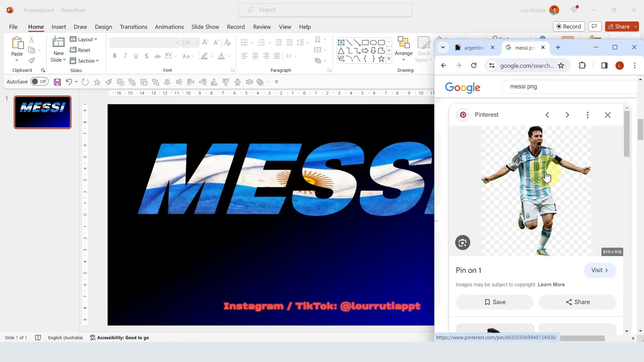The image size is (644, 362).
Task: Click the Undo arrow icon
Action: (69, 82)
